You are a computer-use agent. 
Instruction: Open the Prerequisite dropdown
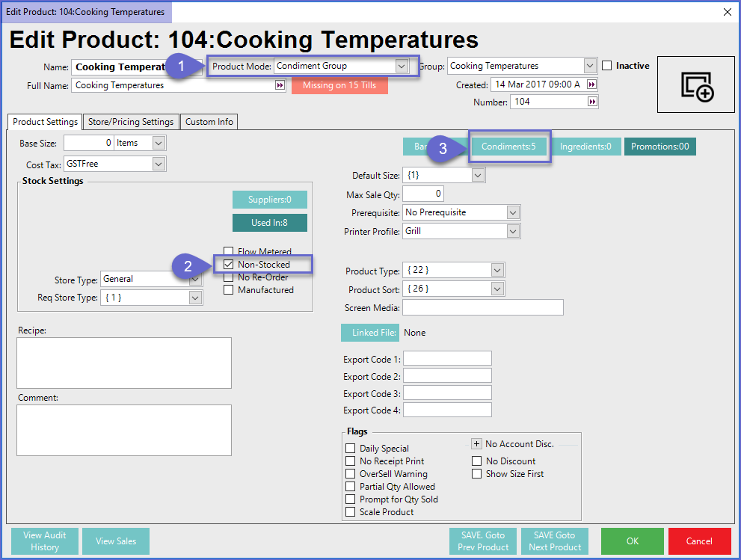pyautogui.click(x=512, y=213)
